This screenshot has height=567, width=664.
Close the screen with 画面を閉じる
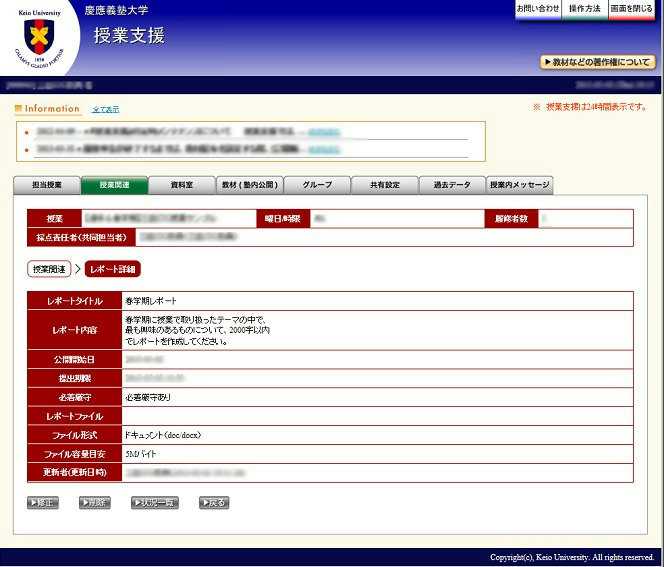tap(633, 8)
